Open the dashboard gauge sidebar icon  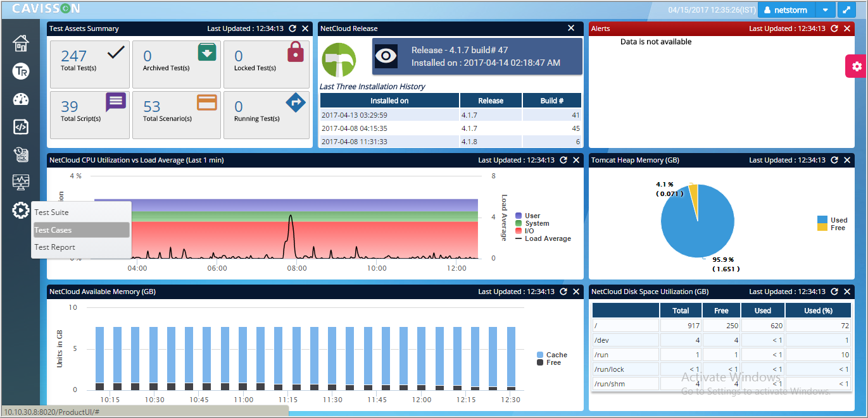click(x=21, y=99)
